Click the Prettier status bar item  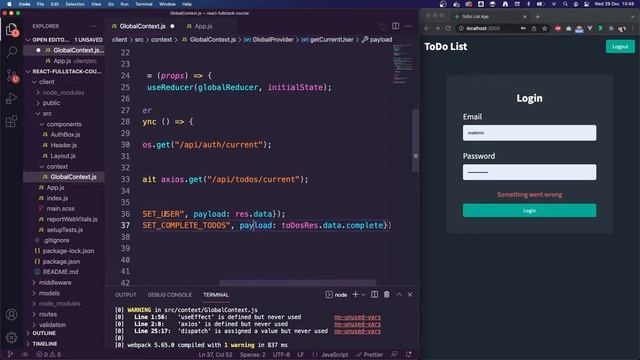[369, 355]
